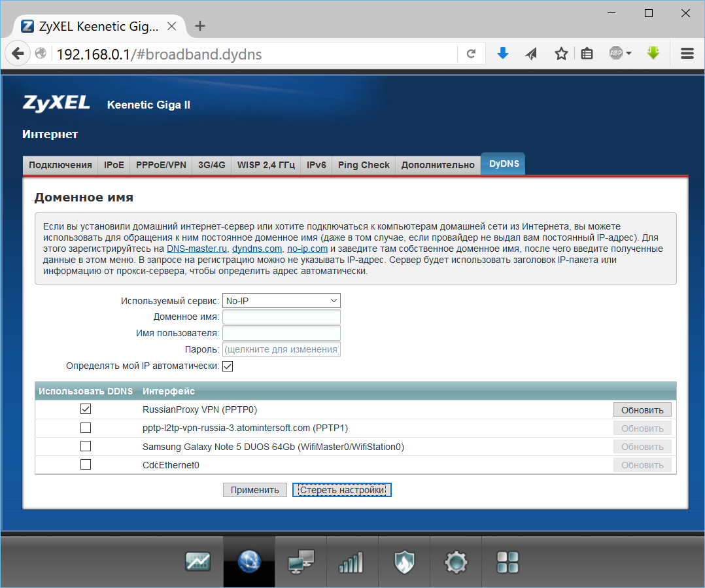Open browser hamburger menu
705x588 pixels.
click(x=687, y=54)
